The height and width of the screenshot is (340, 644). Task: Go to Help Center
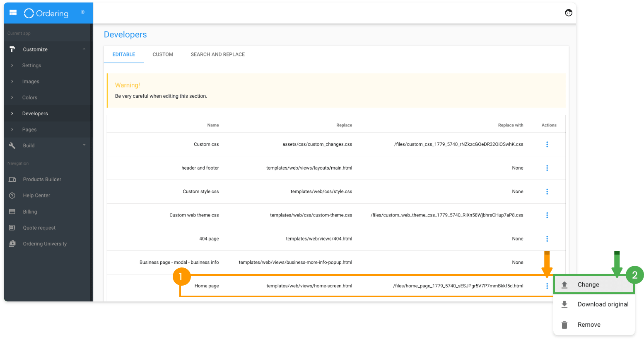point(36,196)
